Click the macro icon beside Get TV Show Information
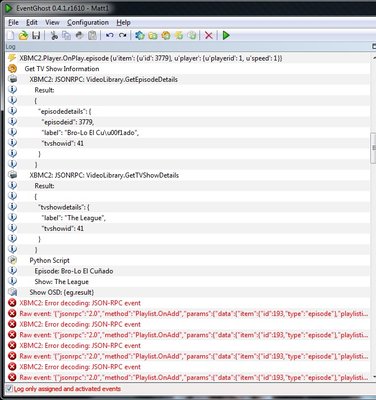Image resolution: width=376 pixels, height=400 pixels. (x=12, y=69)
